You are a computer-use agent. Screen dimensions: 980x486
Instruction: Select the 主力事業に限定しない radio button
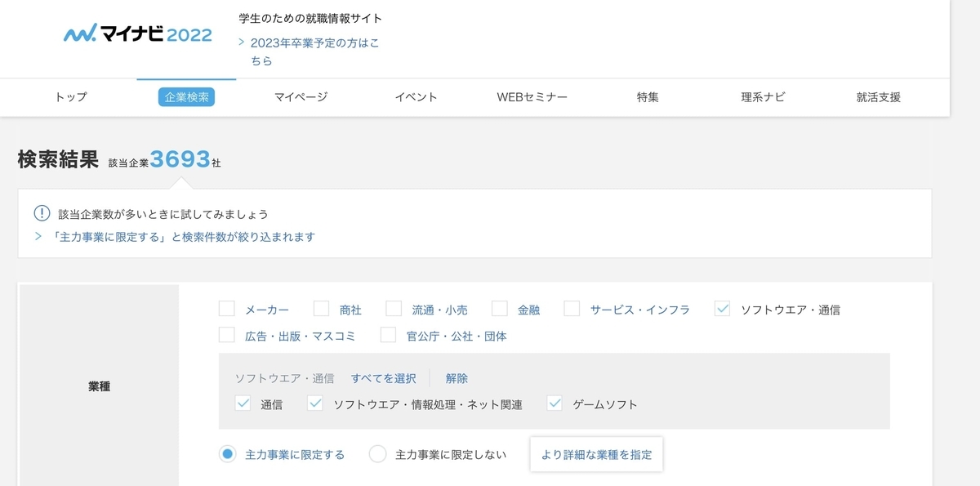pyautogui.click(x=376, y=453)
